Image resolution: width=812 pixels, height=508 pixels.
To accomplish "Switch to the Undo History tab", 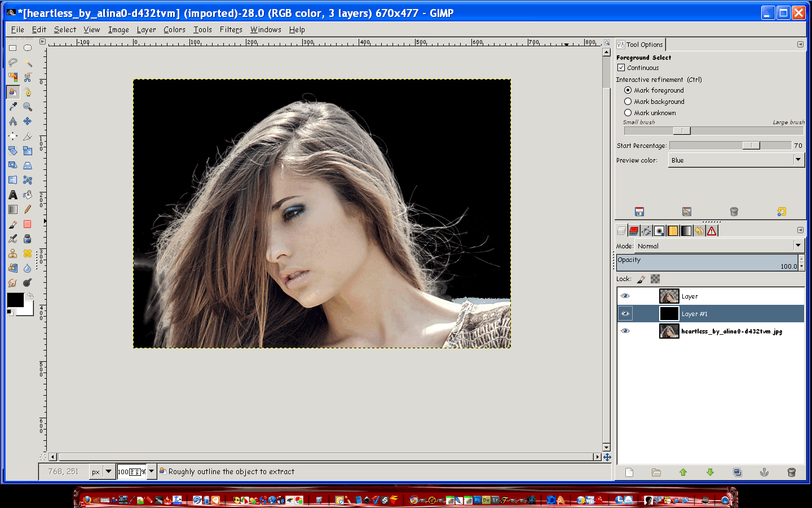I will click(x=699, y=230).
